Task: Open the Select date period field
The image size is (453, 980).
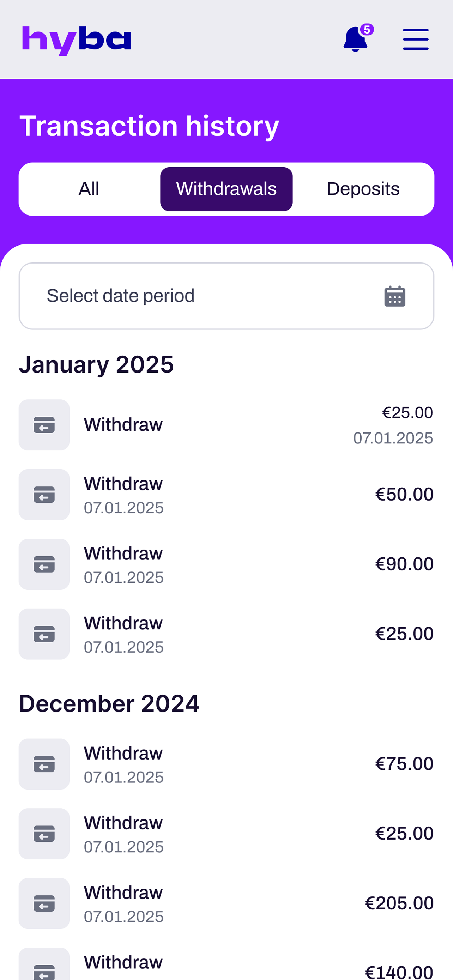Action: pos(226,296)
